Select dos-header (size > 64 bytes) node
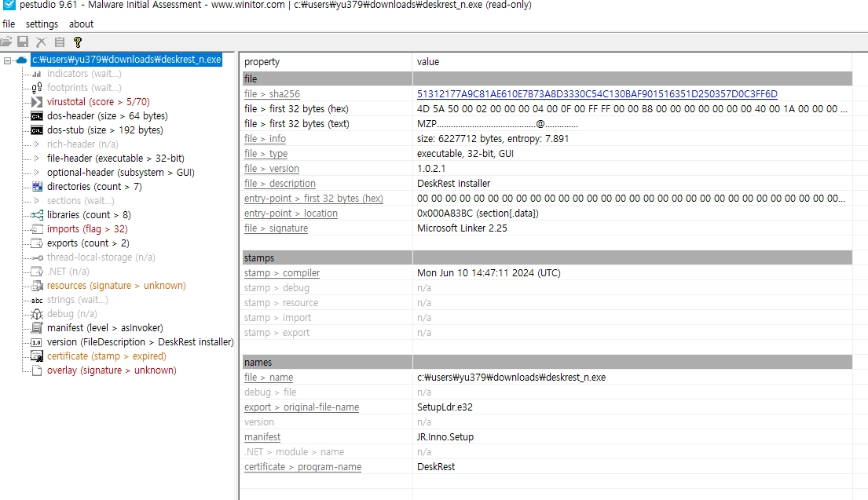868x500 pixels. [x=108, y=116]
